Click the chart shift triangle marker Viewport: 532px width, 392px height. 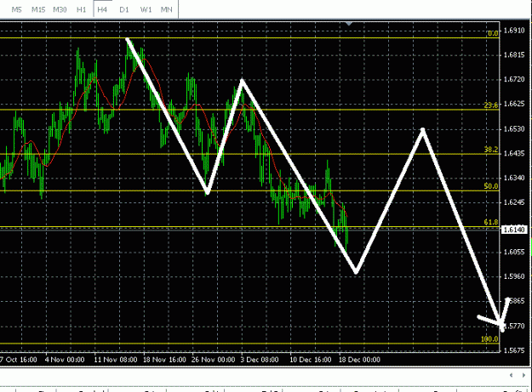coord(349,24)
